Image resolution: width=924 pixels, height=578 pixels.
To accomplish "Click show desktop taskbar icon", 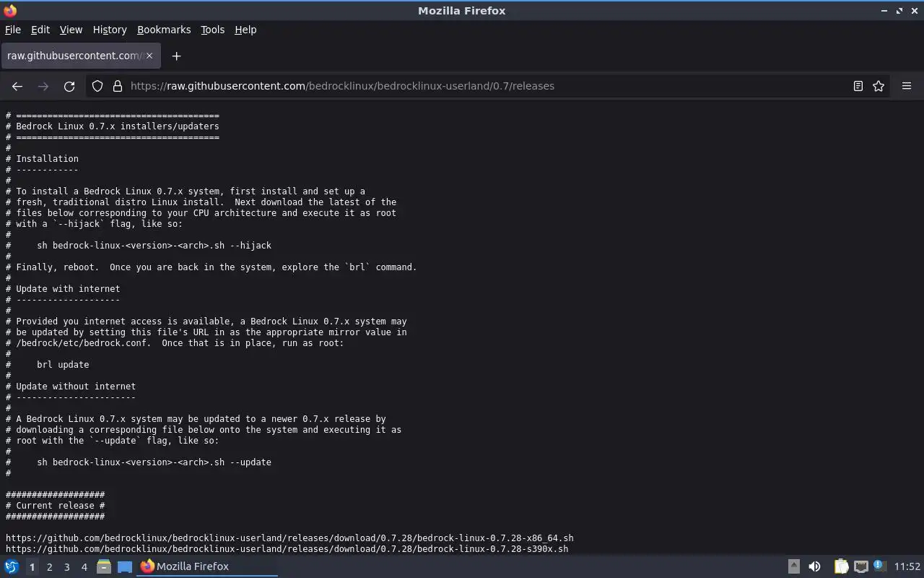I will [x=125, y=566].
